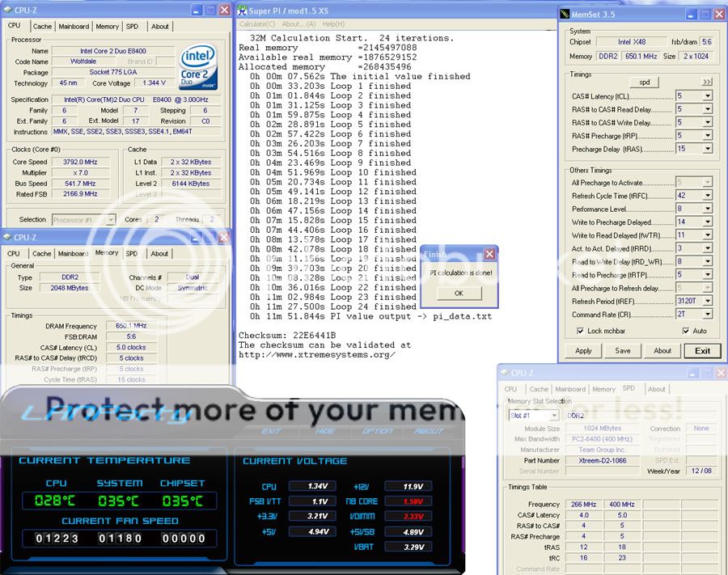Click the MemSet chipset field 'Intel X48'

tap(632, 42)
